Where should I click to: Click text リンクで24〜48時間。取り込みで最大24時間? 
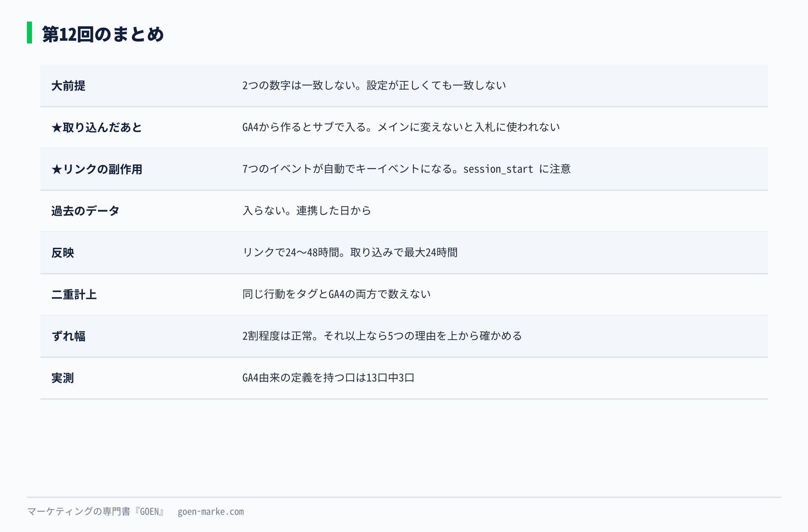[x=350, y=252]
